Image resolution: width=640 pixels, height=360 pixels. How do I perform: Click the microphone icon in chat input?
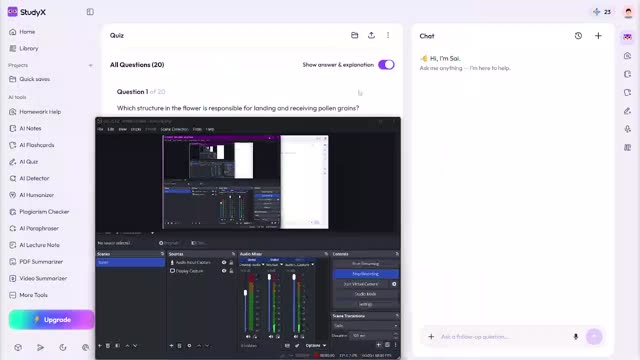pos(576,337)
